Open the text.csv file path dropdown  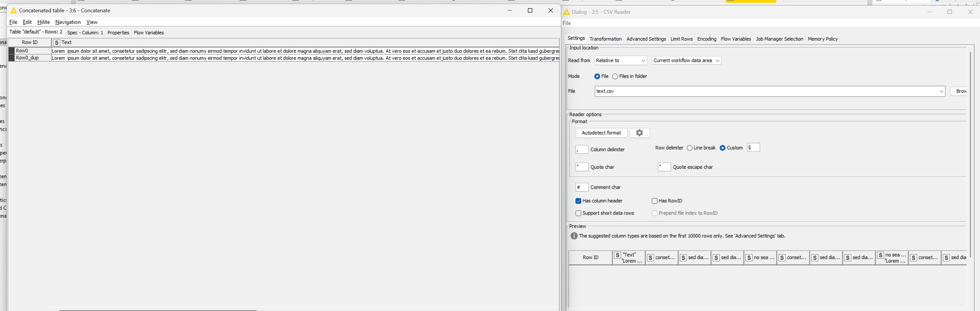click(942, 91)
